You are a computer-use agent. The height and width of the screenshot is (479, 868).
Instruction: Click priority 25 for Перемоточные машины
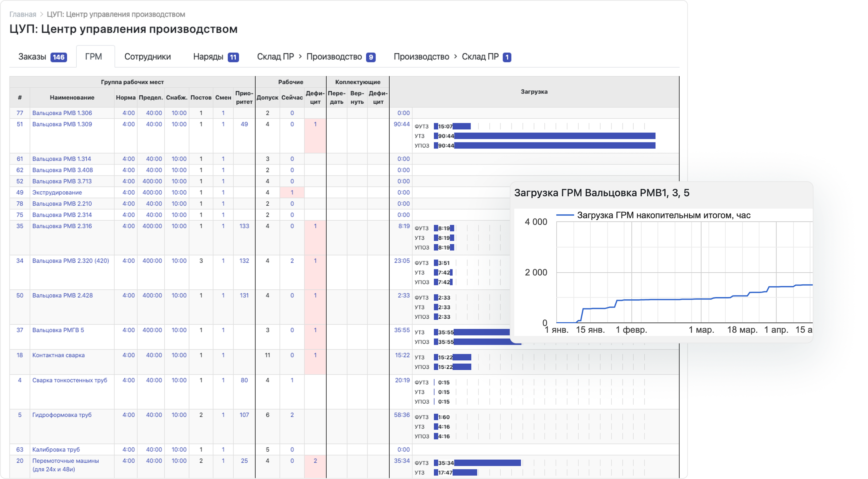tap(244, 461)
